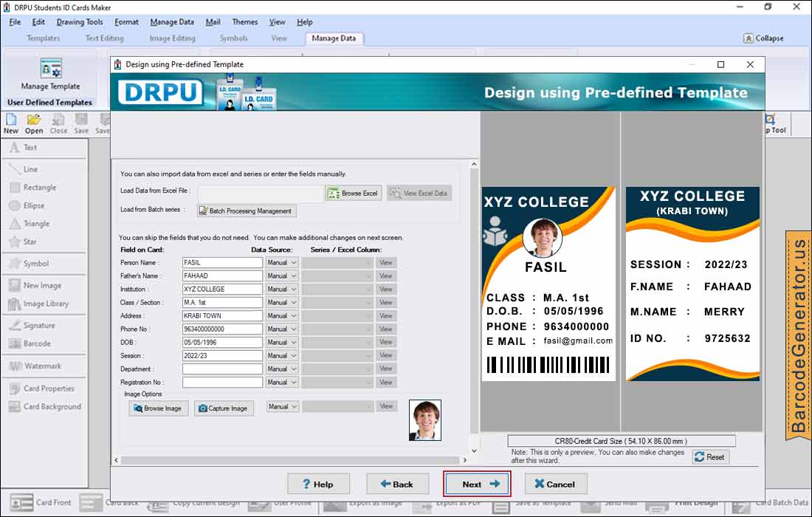Image resolution: width=812 pixels, height=517 pixels.
Task: Click Collapse ribbon icon
Action: click(x=748, y=38)
